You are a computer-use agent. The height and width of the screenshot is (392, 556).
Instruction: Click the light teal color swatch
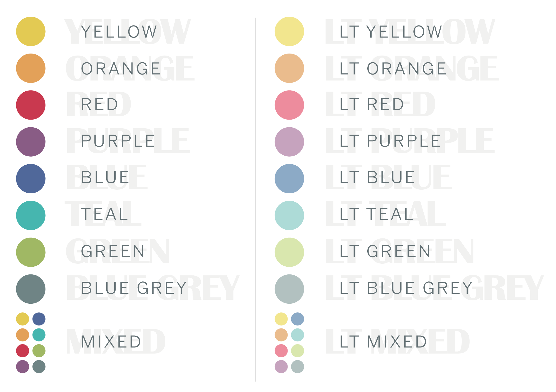289,215
